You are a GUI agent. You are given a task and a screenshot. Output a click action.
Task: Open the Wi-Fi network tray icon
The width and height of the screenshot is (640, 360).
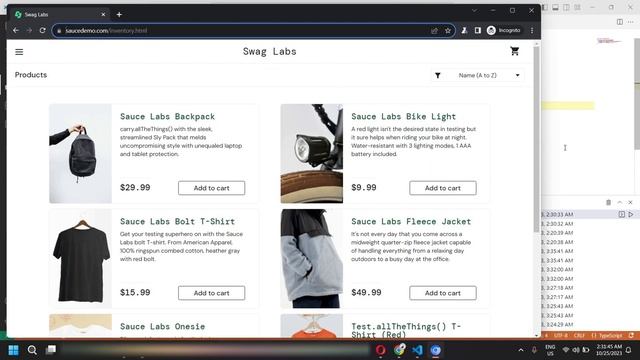(566, 350)
